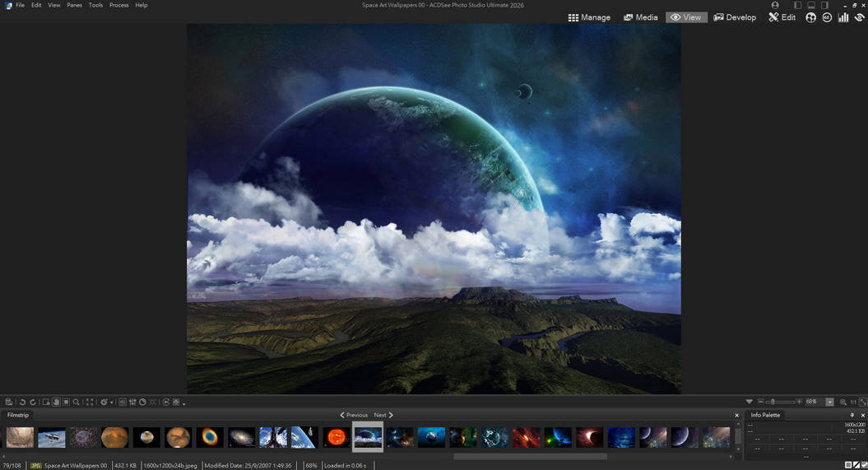
Task: Select the Zoom magnifier tool in bottom toolbar
Action: pos(76,402)
